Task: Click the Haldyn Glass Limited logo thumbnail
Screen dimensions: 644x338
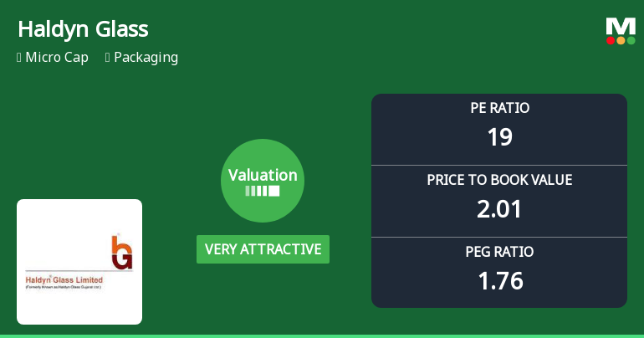Action: point(79,262)
